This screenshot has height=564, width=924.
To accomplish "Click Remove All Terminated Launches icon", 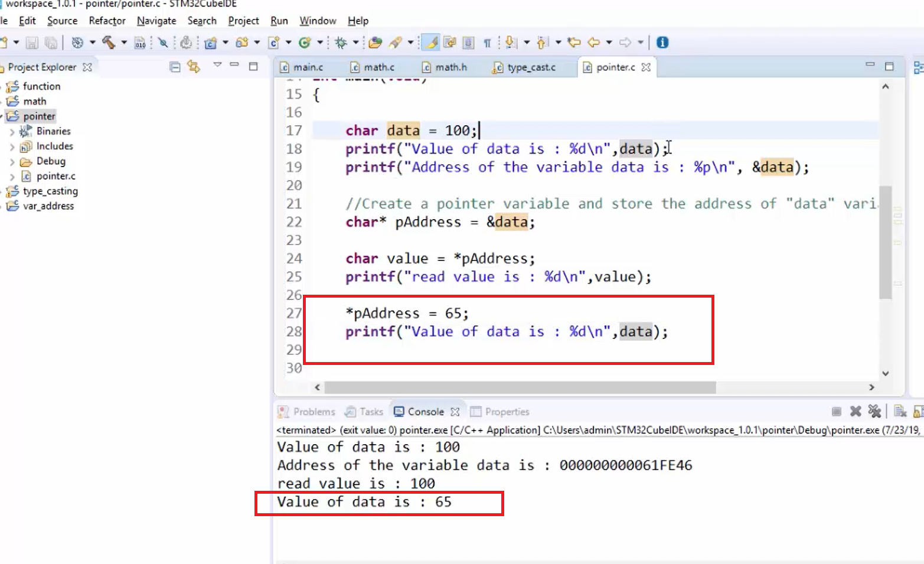I will [874, 411].
